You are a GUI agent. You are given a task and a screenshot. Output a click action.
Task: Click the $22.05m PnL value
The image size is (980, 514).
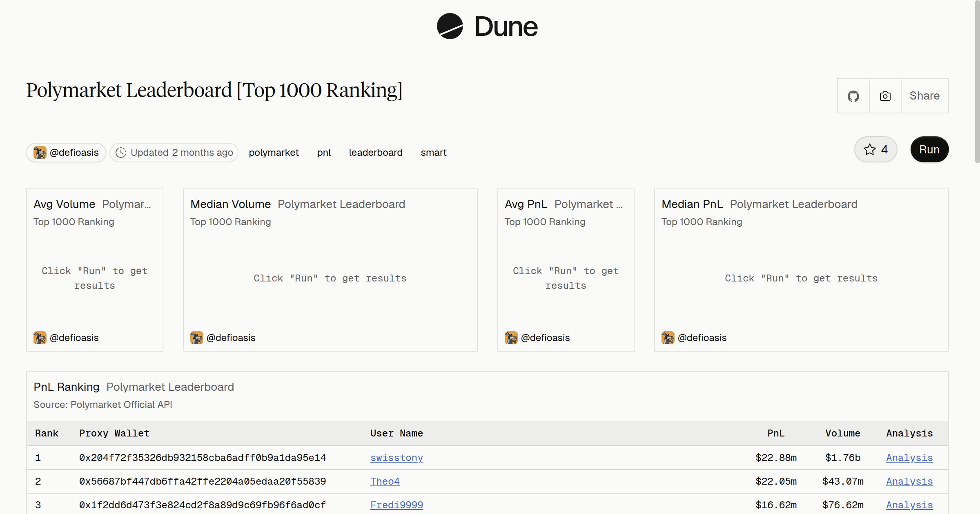tap(776, 481)
